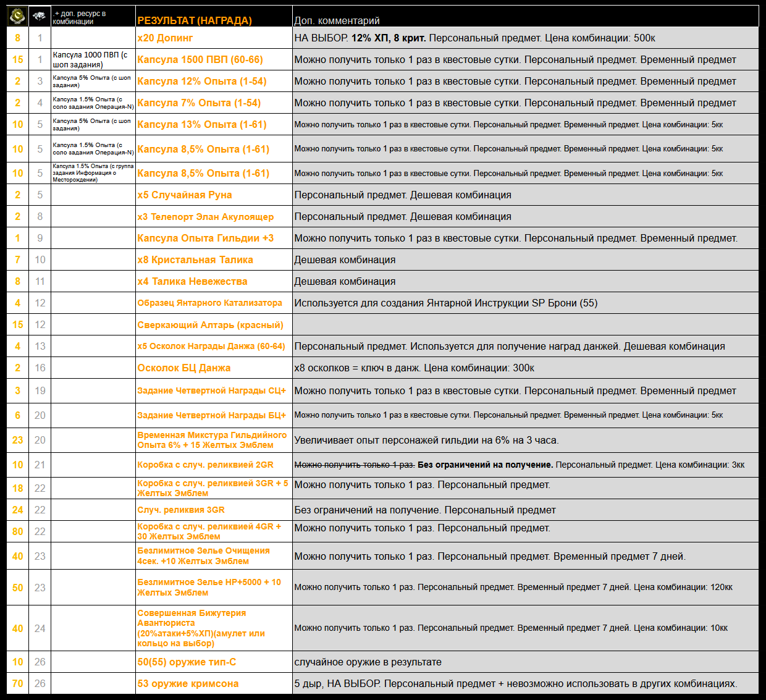766x700 pixels.
Task: Click the gold emblem icon in header
Action: (x=17, y=16)
